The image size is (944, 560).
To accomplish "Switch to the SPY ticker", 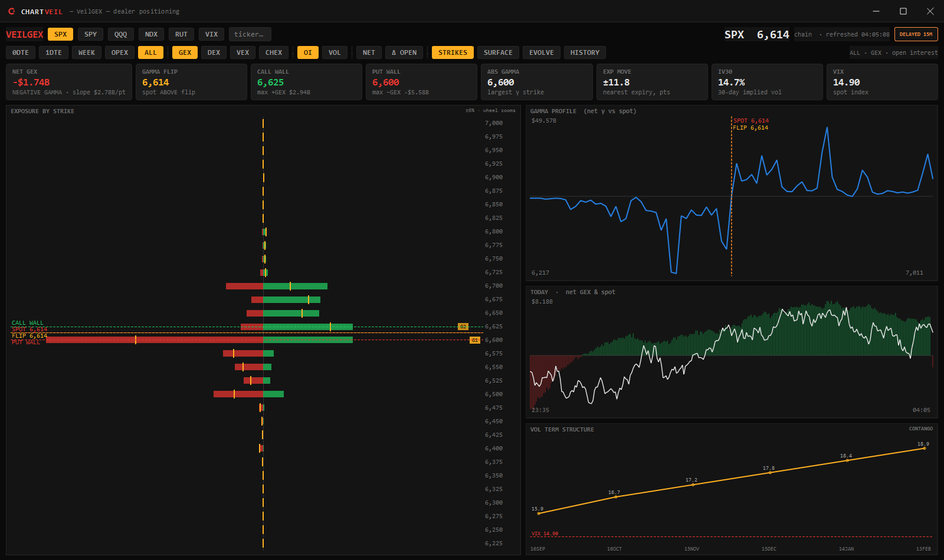I will tap(90, 34).
